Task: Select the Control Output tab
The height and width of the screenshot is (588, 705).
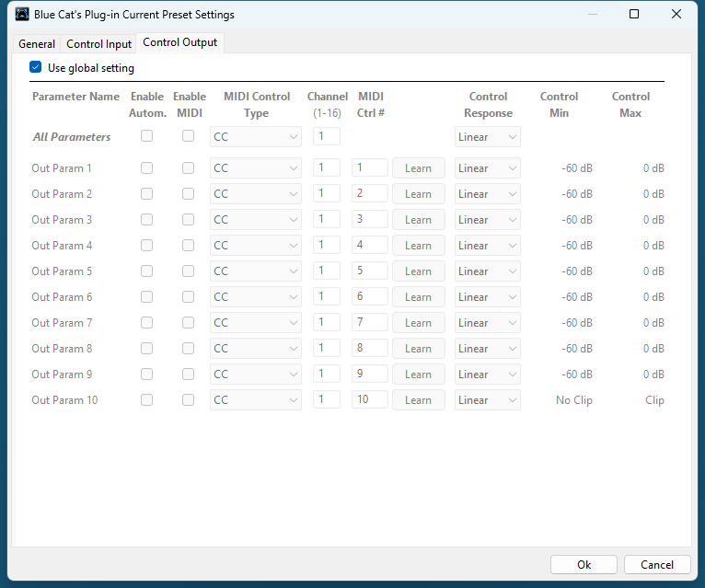Action: pos(180,43)
